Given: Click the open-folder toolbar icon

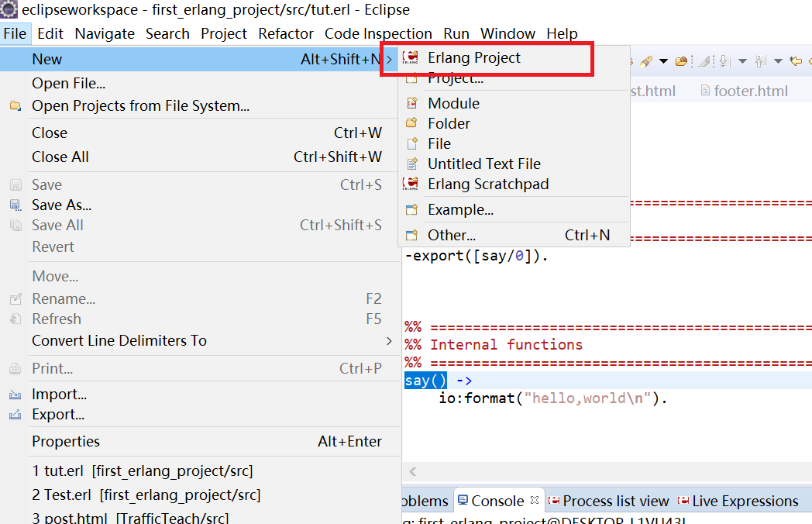Looking at the screenshot, I should click(x=682, y=62).
